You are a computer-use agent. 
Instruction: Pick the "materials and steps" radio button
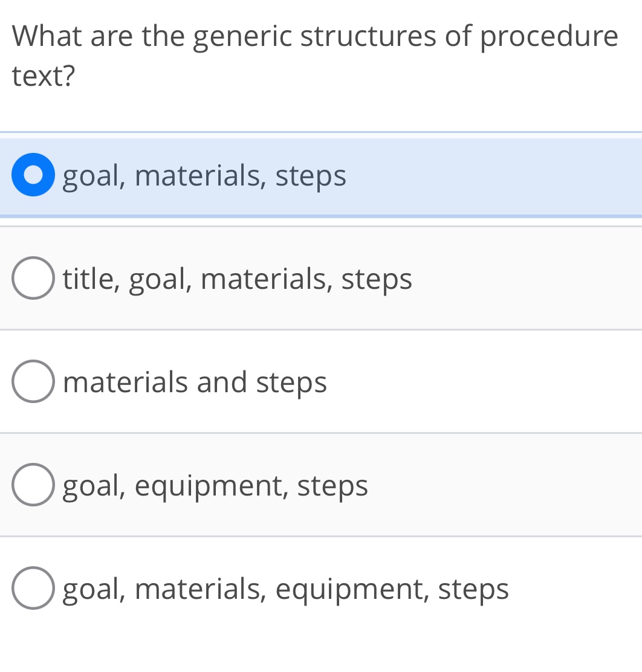coord(33,382)
